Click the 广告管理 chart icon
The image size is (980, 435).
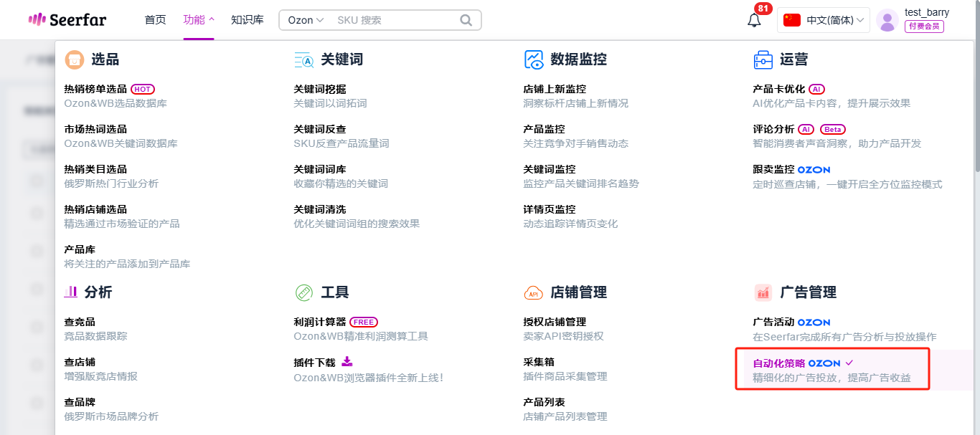pos(763,292)
